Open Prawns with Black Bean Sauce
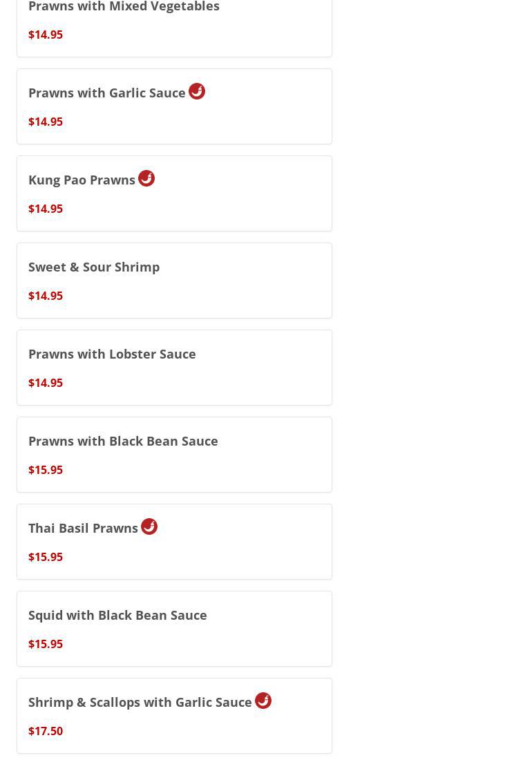 click(123, 441)
